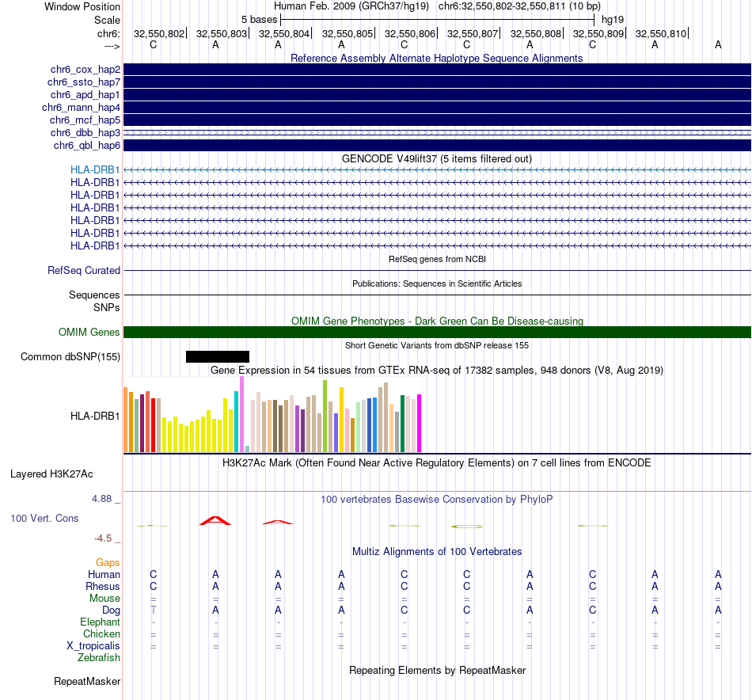Select the light blue HLA-DRB1 transcript label
The width and height of the screenshot is (752, 700).
point(95,169)
